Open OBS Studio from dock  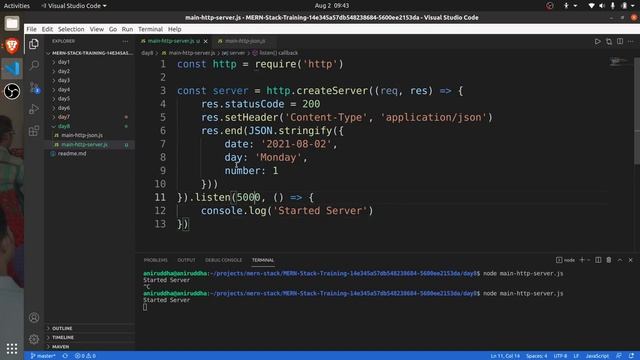tap(12, 91)
